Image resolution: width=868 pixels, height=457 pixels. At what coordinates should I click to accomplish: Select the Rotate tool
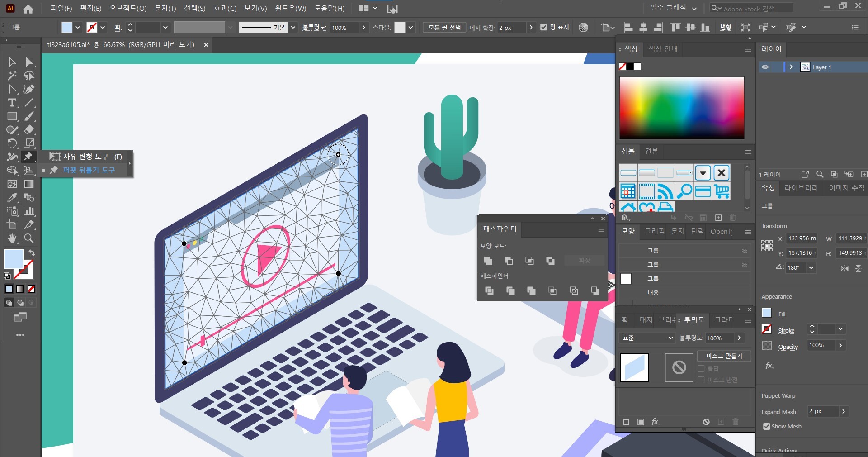[12, 143]
